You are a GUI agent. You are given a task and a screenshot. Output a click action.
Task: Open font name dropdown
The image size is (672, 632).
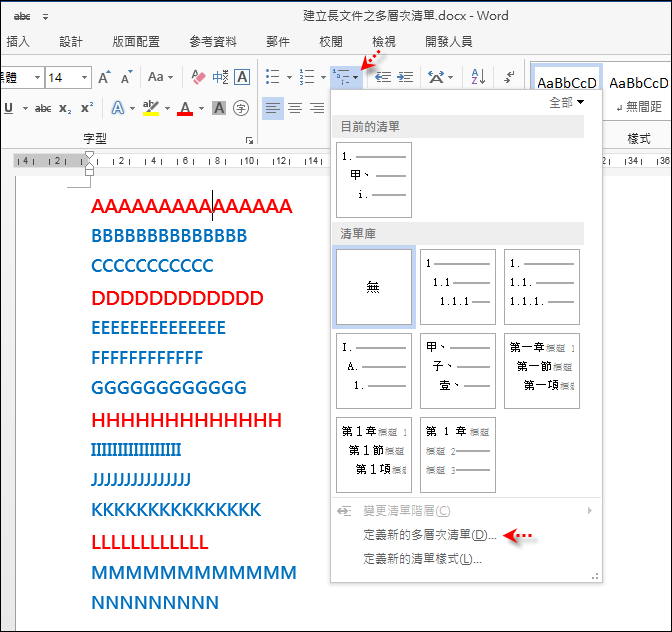pos(37,78)
